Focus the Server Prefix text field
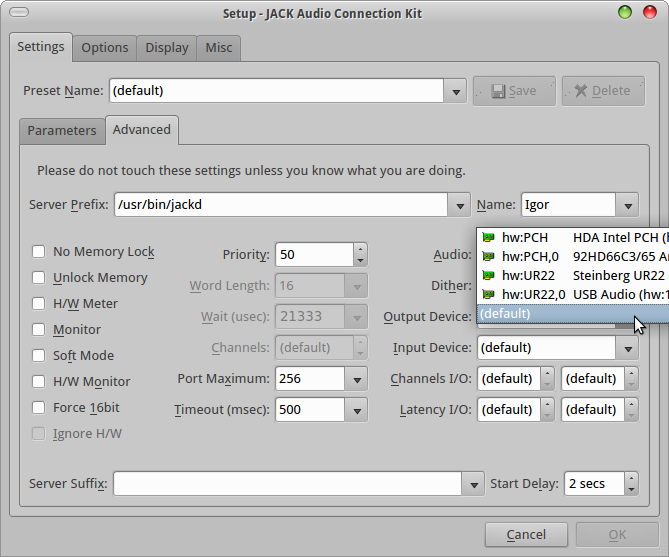This screenshot has width=669, height=557. [281, 205]
